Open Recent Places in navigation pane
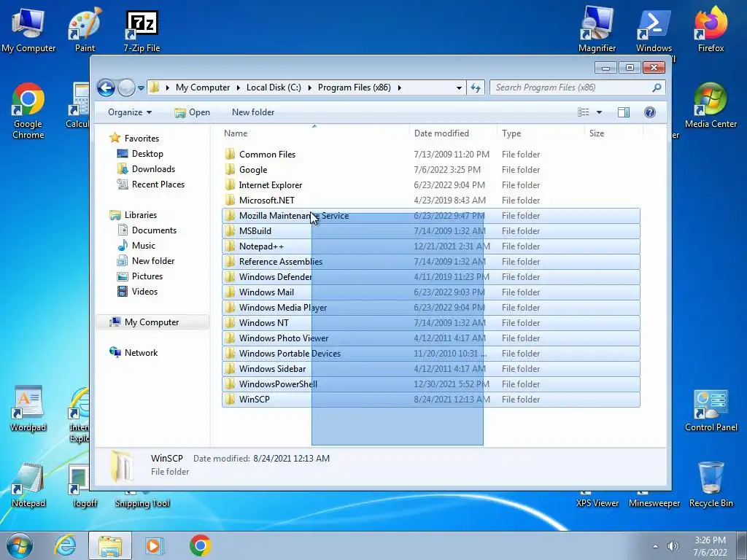 click(x=158, y=184)
